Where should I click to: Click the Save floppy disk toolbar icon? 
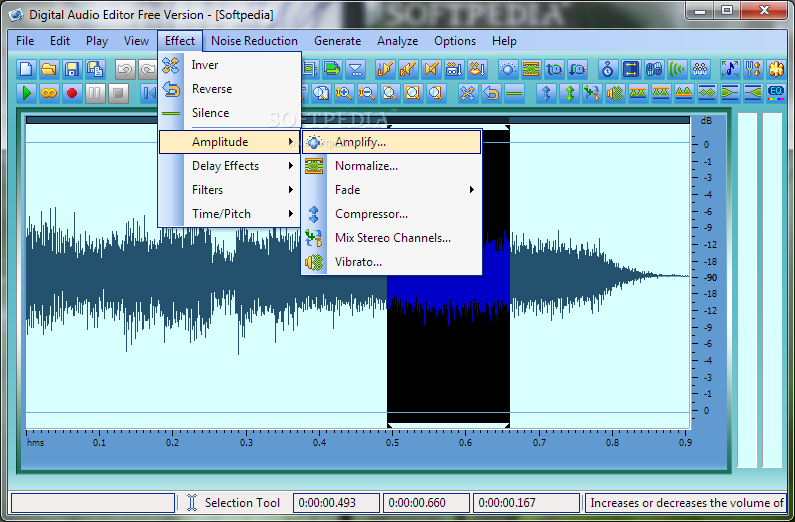pos(72,68)
